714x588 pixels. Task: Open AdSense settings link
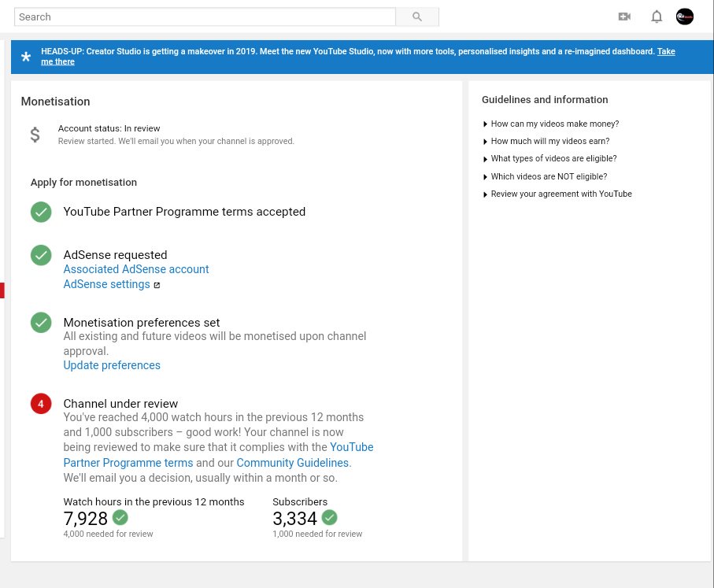pos(106,284)
